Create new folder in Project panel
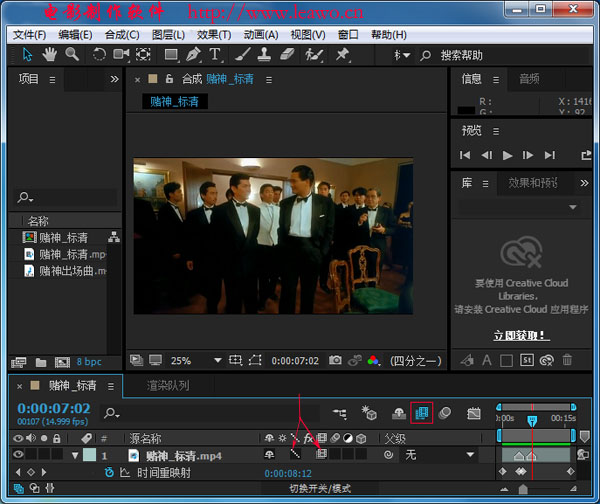Viewport: 600px width, 504px height. tap(41, 362)
